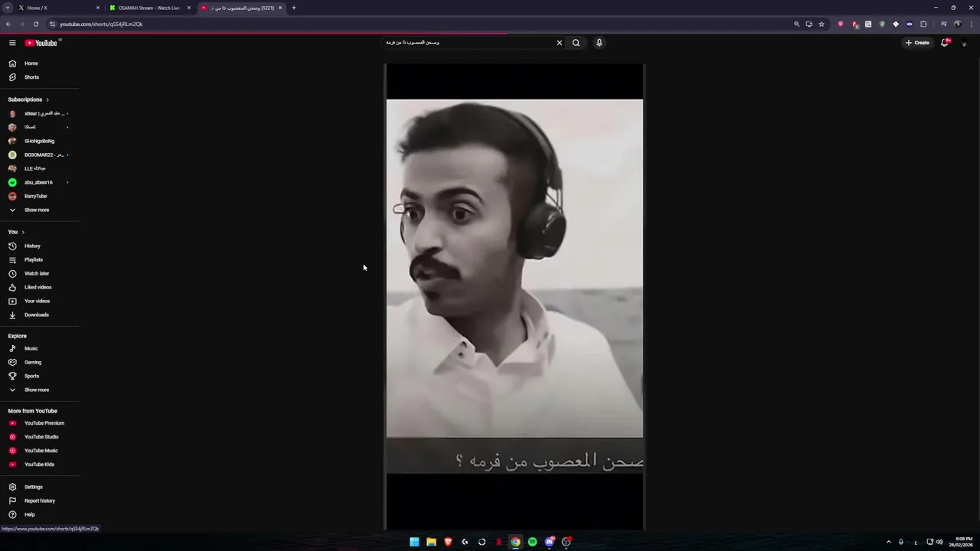This screenshot has height=551, width=980.
Task: Click the address bar URL
Action: coord(101,24)
